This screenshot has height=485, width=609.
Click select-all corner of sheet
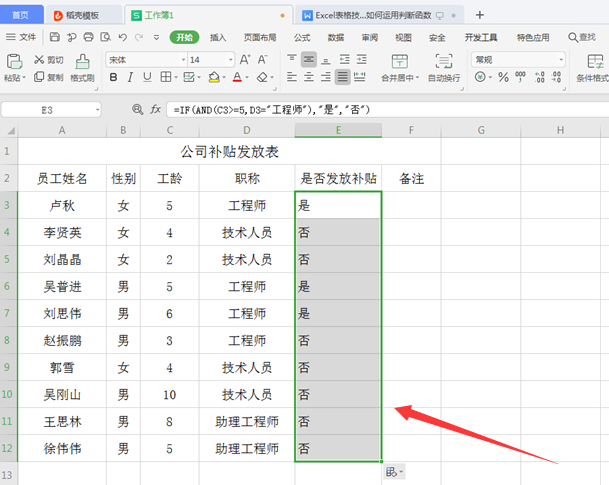pos(9,130)
